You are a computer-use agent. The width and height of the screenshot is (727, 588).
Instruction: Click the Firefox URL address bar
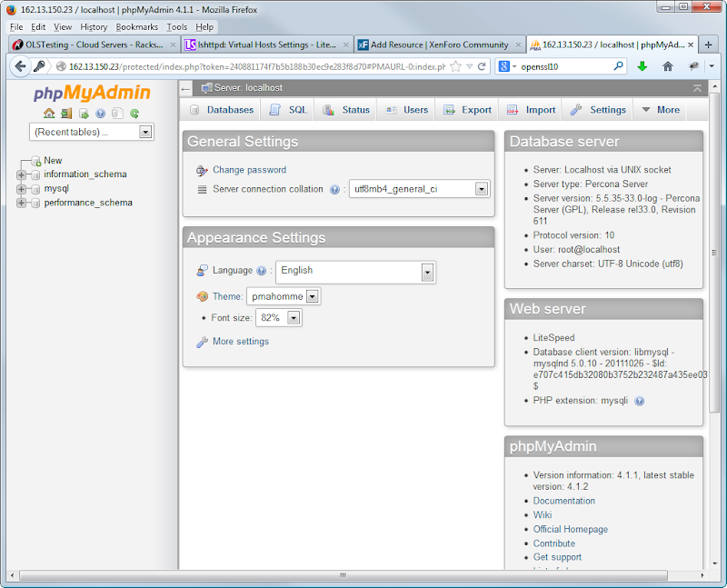(257, 66)
